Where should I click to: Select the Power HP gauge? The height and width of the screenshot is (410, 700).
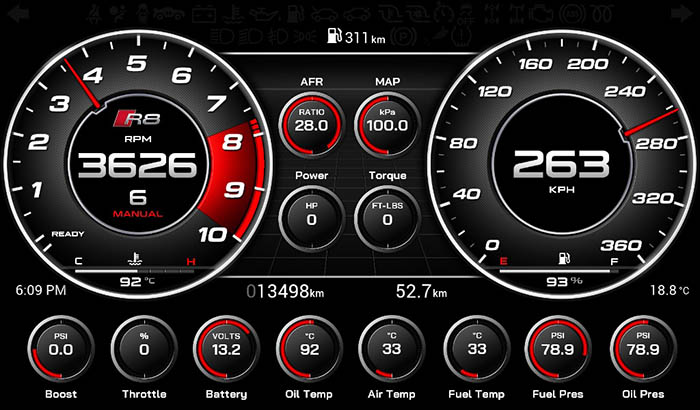pos(311,218)
